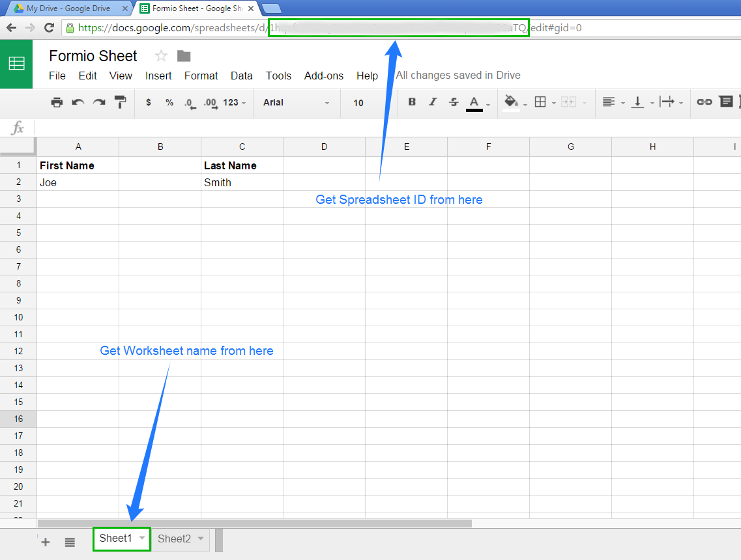The image size is (741, 560).
Task: Add a new sheet with the plus button
Action: coord(46,542)
